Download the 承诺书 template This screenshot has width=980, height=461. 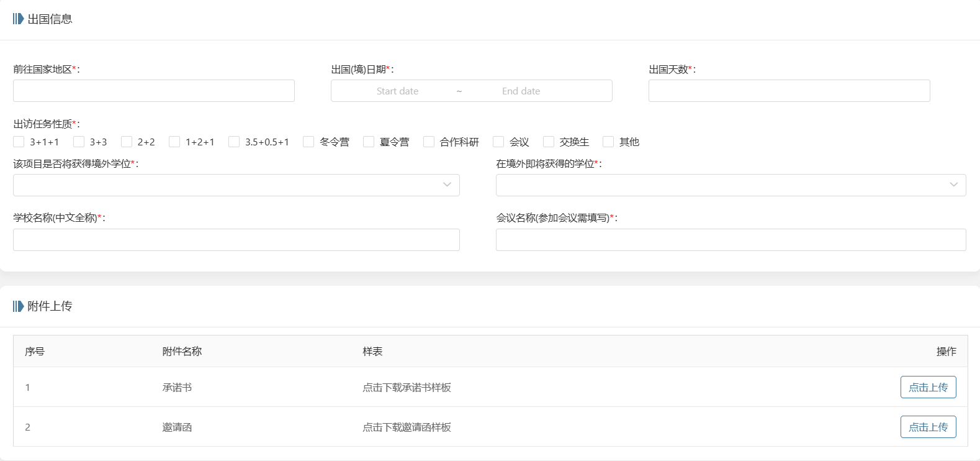[x=407, y=387]
